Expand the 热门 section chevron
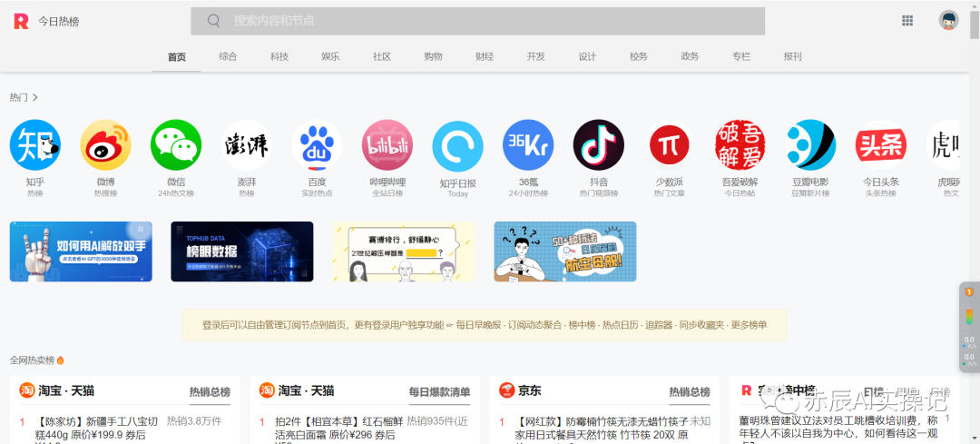Viewport: 980px width, 444px height. [x=35, y=97]
